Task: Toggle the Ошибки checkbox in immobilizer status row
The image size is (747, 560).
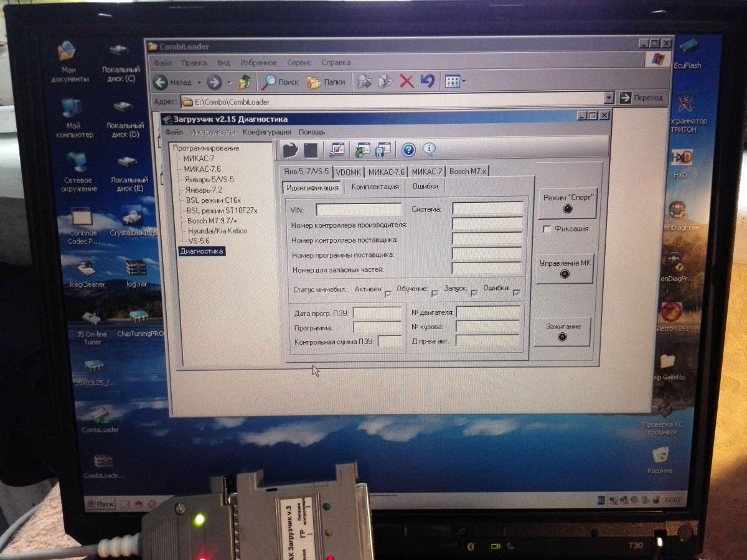Action: tap(517, 292)
